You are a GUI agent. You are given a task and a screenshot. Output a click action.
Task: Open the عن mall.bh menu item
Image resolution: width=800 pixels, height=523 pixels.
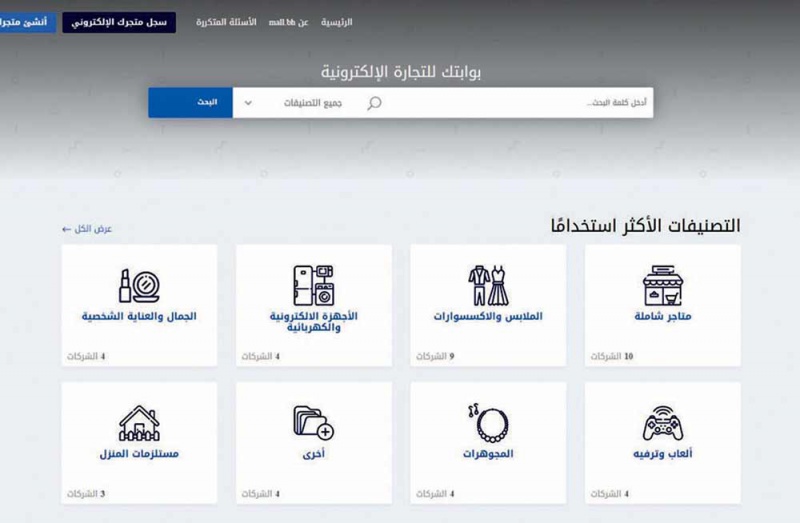pyautogui.click(x=289, y=22)
